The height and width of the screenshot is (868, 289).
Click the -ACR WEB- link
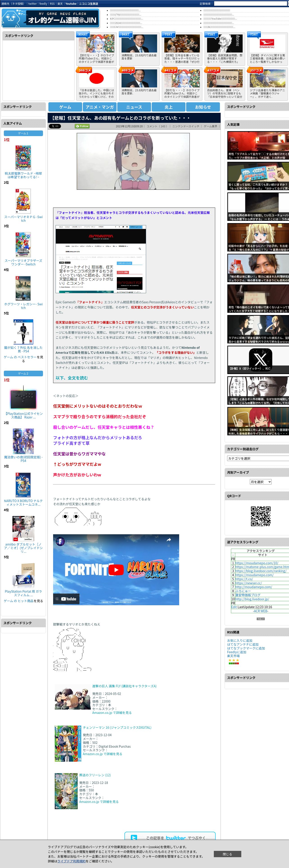click(261, 611)
